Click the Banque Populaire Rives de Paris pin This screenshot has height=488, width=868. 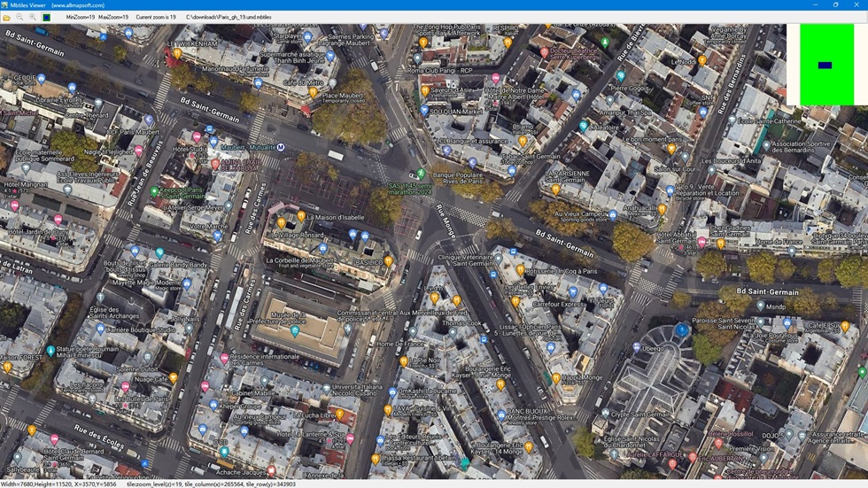[472, 163]
